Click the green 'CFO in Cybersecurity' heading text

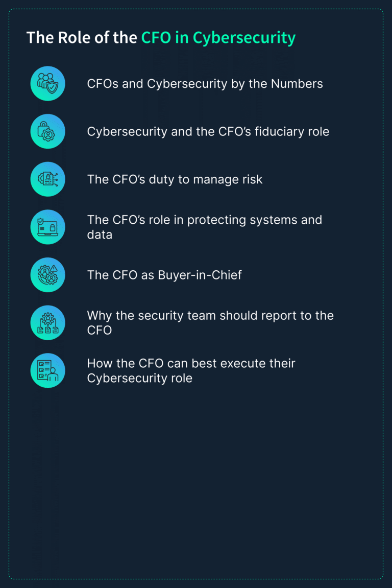pos(218,38)
